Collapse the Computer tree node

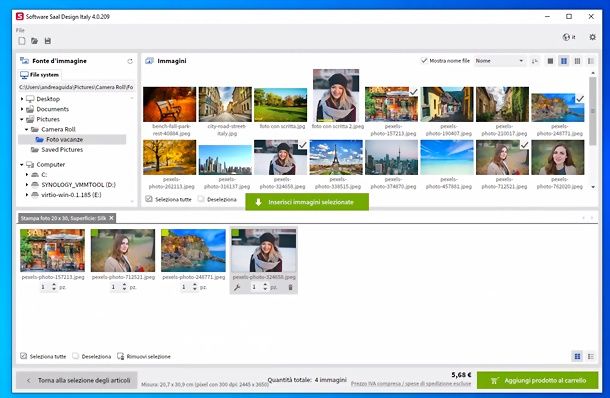(22, 165)
